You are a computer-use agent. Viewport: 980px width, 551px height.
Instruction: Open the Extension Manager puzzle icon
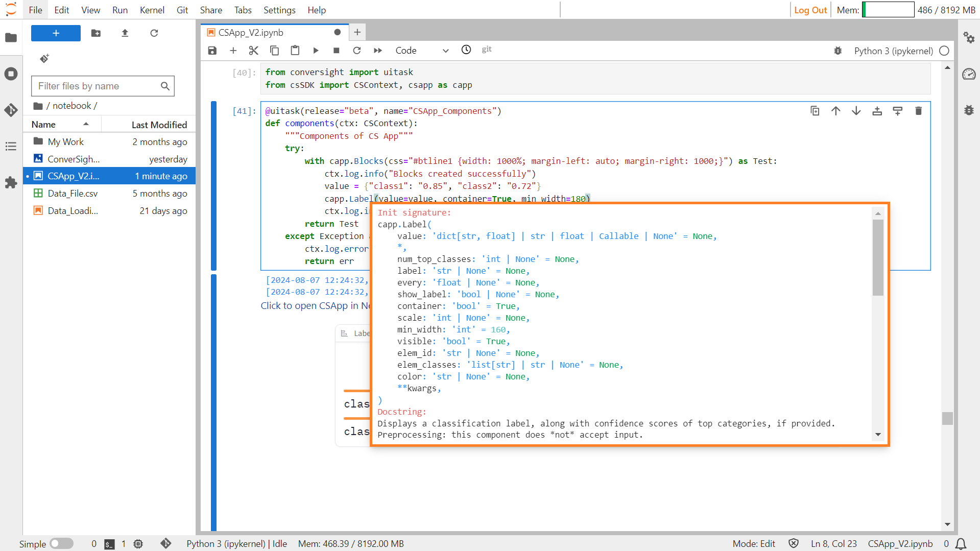[11, 182]
